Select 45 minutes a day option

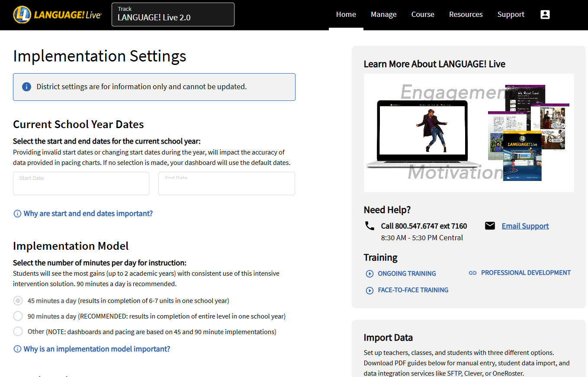[18, 300]
